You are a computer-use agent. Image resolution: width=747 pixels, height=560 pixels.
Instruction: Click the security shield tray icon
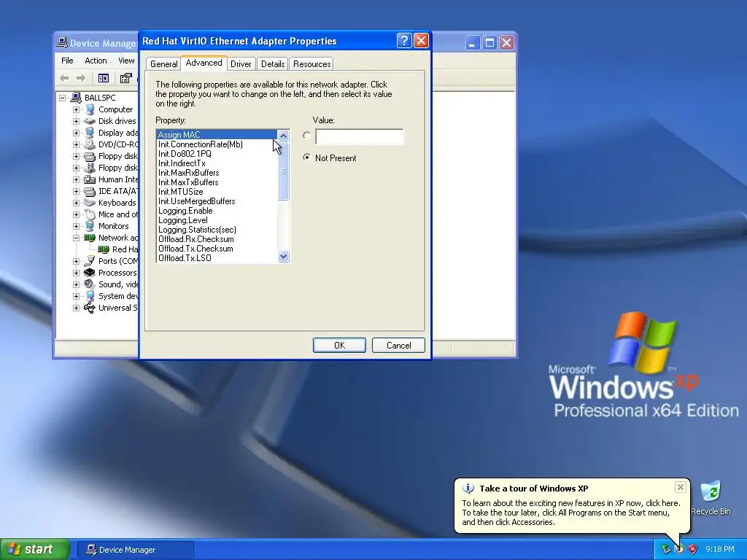click(x=693, y=549)
